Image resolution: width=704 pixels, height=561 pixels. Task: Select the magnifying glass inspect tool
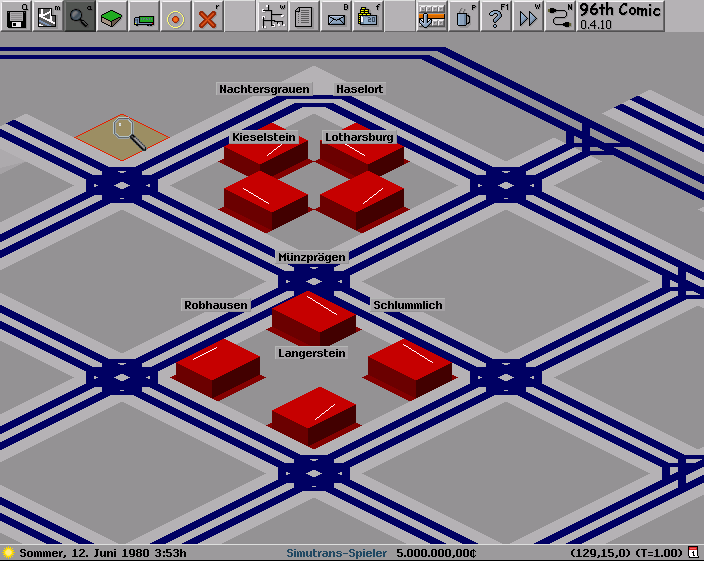click(x=80, y=16)
